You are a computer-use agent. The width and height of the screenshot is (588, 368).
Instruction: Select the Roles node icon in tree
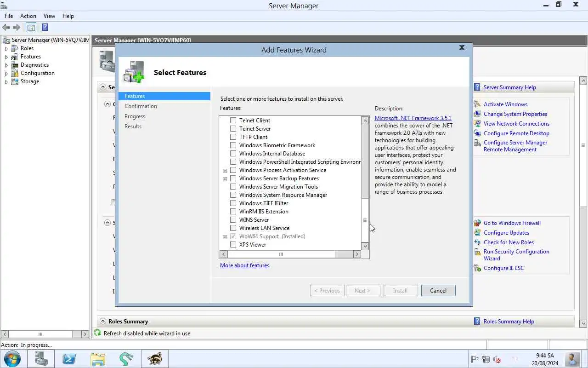pyautogui.click(x=16, y=48)
